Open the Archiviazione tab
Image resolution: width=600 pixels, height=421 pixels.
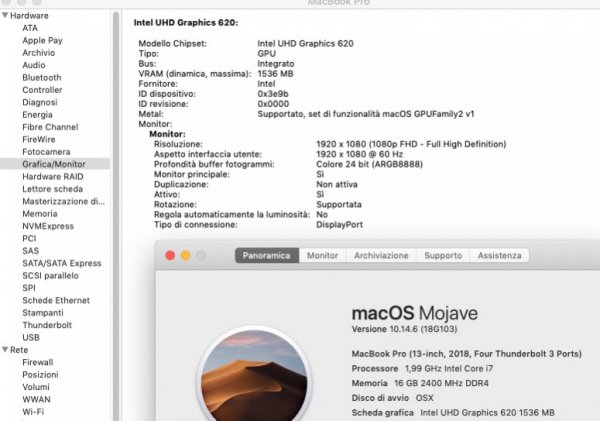click(381, 255)
